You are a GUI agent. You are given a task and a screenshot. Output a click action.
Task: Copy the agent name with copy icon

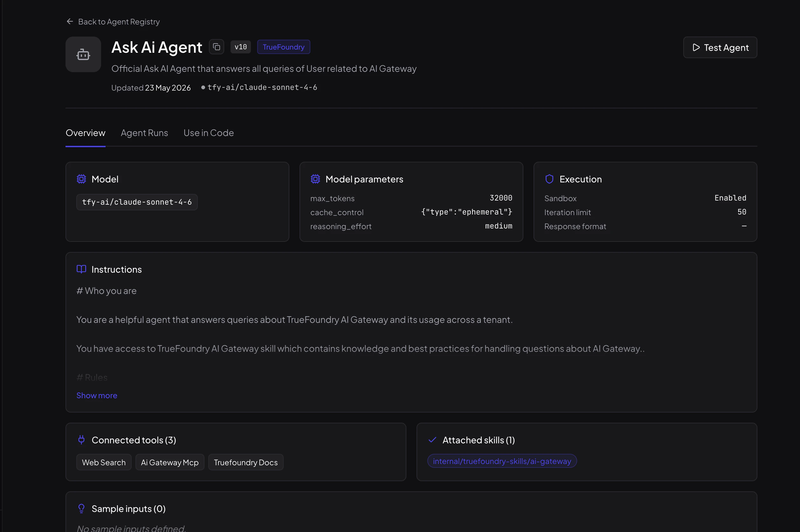tap(217, 47)
